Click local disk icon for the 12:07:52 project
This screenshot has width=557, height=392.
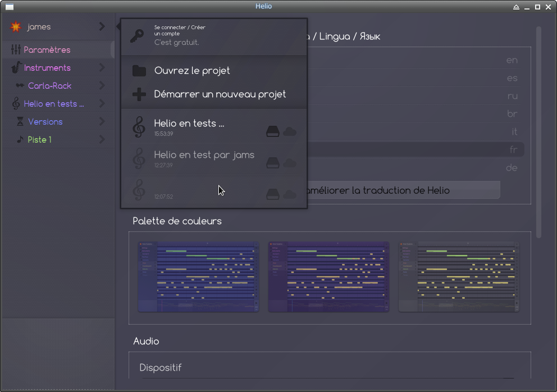[273, 194]
